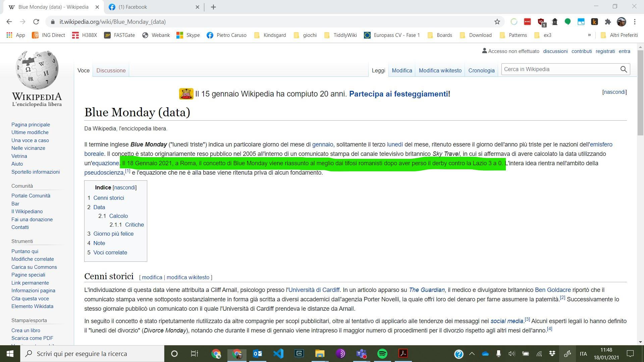Jump to Cenni storici in the index
This screenshot has height=362, width=644.
tap(109, 198)
